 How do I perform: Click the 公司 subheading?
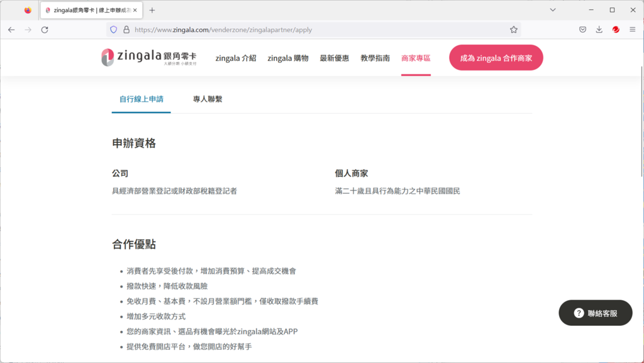120,173
